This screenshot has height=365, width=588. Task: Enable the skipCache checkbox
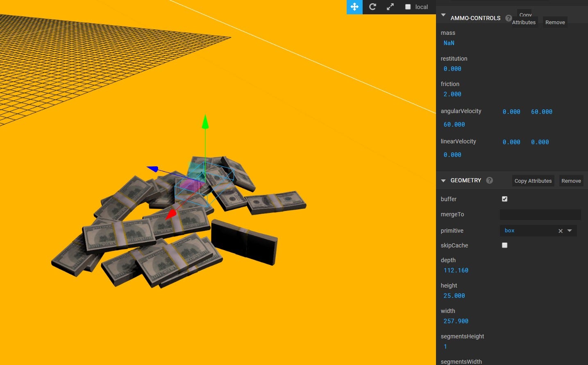pos(504,245)
